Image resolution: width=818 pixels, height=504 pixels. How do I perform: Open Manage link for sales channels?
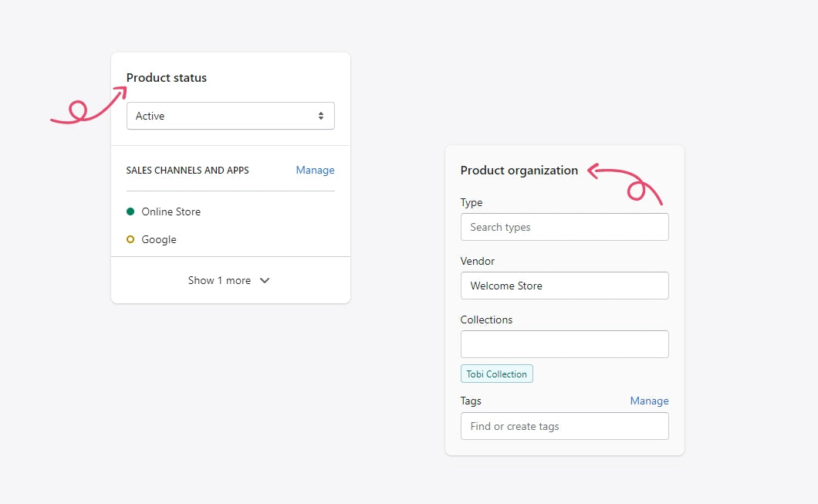[315, 170]
